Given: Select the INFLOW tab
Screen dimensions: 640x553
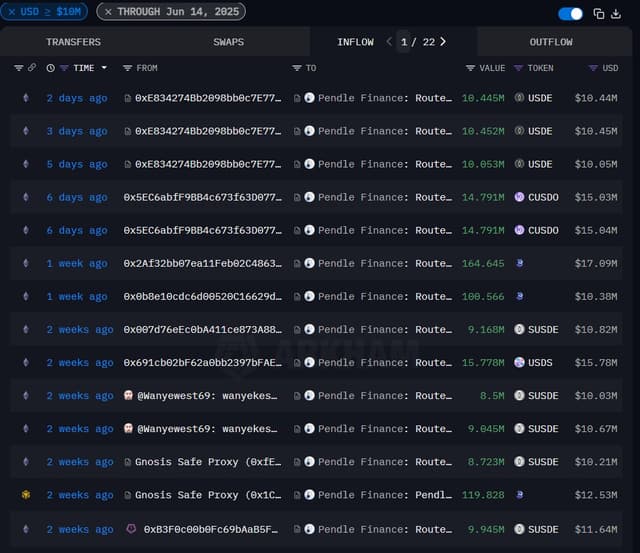Looking at the screenshot, I should point(356,42).
